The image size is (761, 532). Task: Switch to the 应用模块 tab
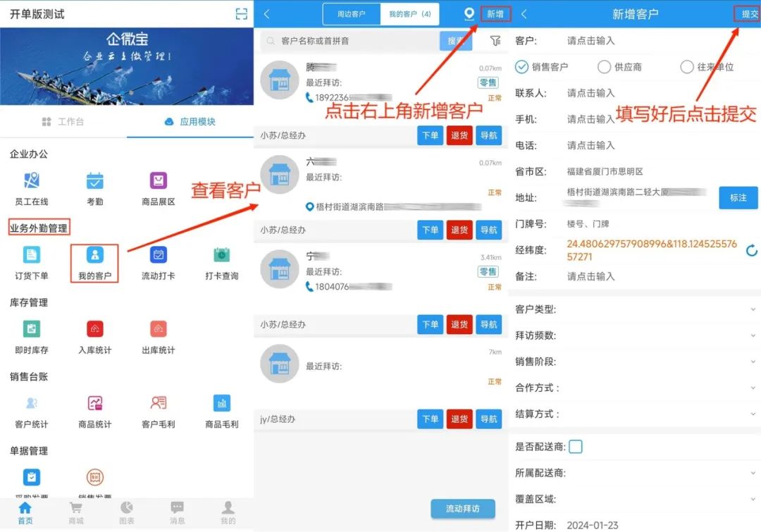tap(190, 122)
